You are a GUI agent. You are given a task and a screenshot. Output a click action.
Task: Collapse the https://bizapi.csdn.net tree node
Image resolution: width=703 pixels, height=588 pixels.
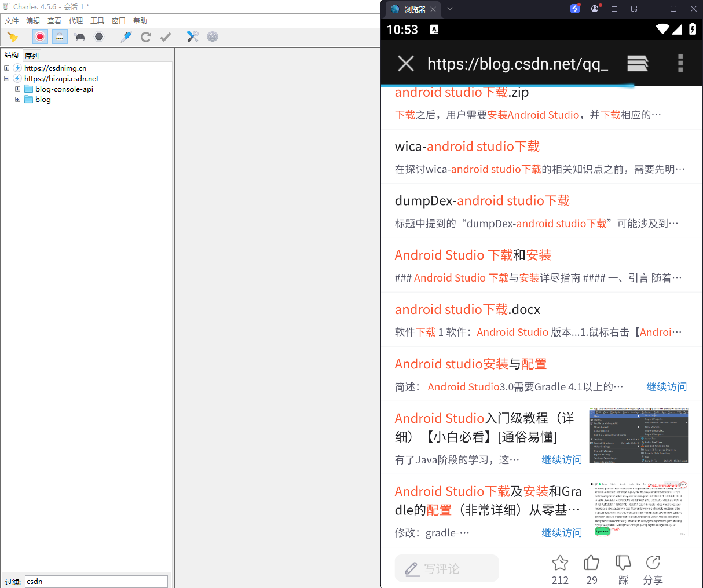(7, 78)
